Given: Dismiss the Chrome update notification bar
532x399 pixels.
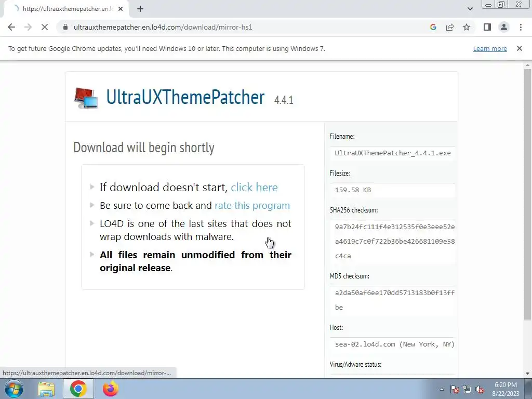Looking at the screenshot, I should [x=519, y=48].
